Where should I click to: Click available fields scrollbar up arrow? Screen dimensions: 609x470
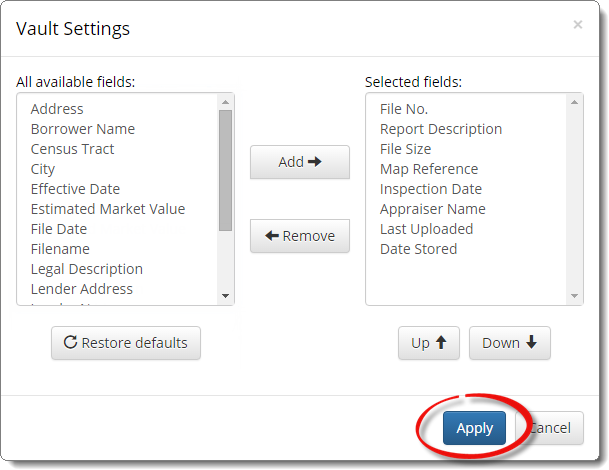pyautogui.click(x=225, y=102)
